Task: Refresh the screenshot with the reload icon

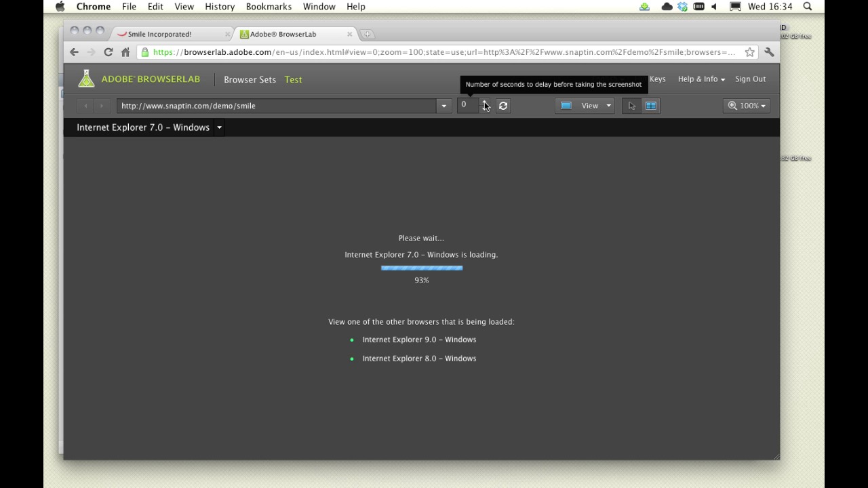Action: 503,106
